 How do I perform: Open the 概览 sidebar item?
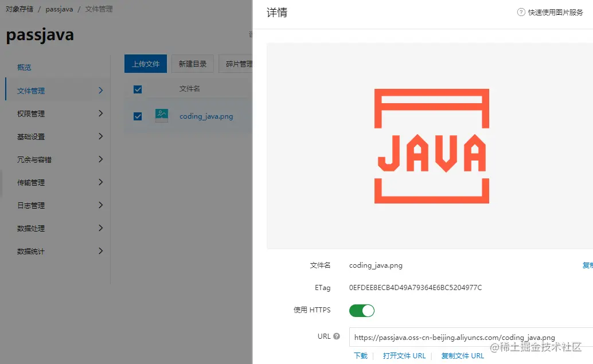pyautogui.click(x=24, y=67)
